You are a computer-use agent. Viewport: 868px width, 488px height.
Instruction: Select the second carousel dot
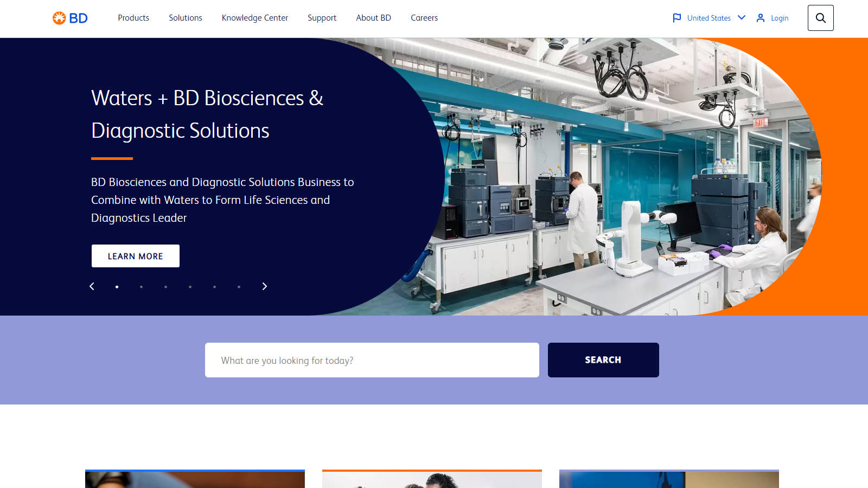[x=141, y=287]
